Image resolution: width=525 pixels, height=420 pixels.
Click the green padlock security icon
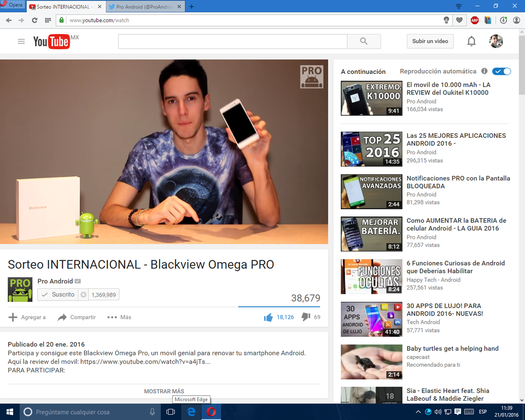point(62,20)
